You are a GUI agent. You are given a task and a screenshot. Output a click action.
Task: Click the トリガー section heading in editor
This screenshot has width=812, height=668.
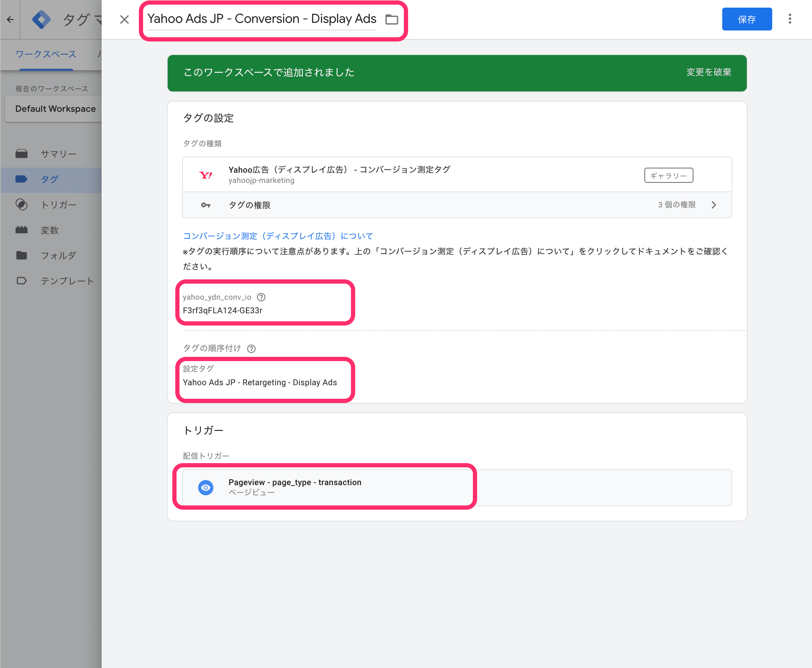[203, 431]
